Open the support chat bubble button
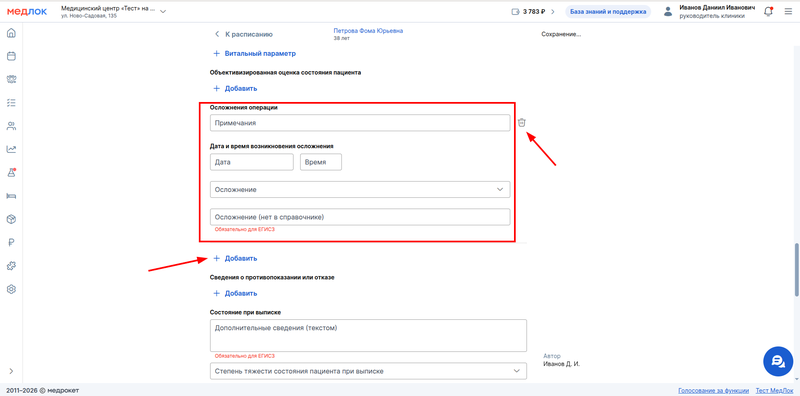800x396 pixels. click(x=778, y=361)
